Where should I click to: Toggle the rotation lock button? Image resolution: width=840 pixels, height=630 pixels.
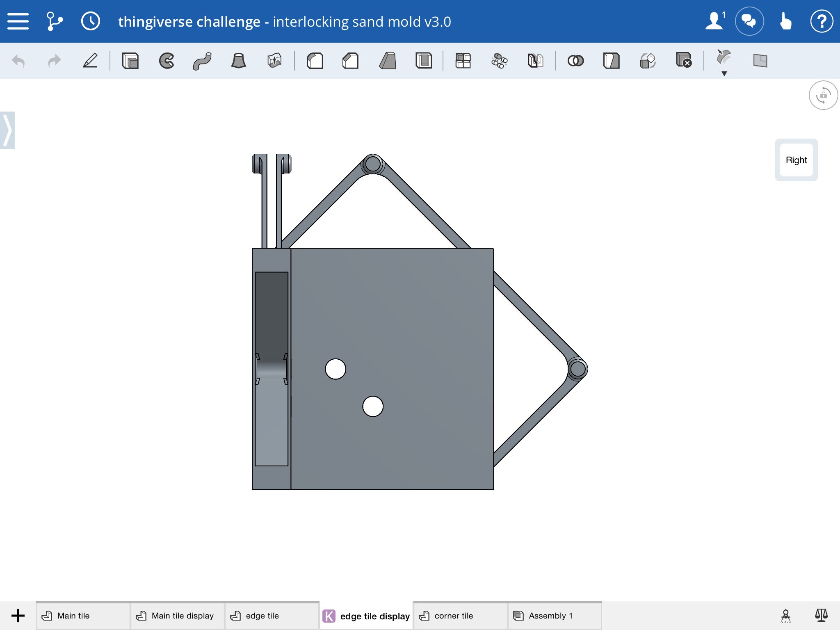click(823, 95)
